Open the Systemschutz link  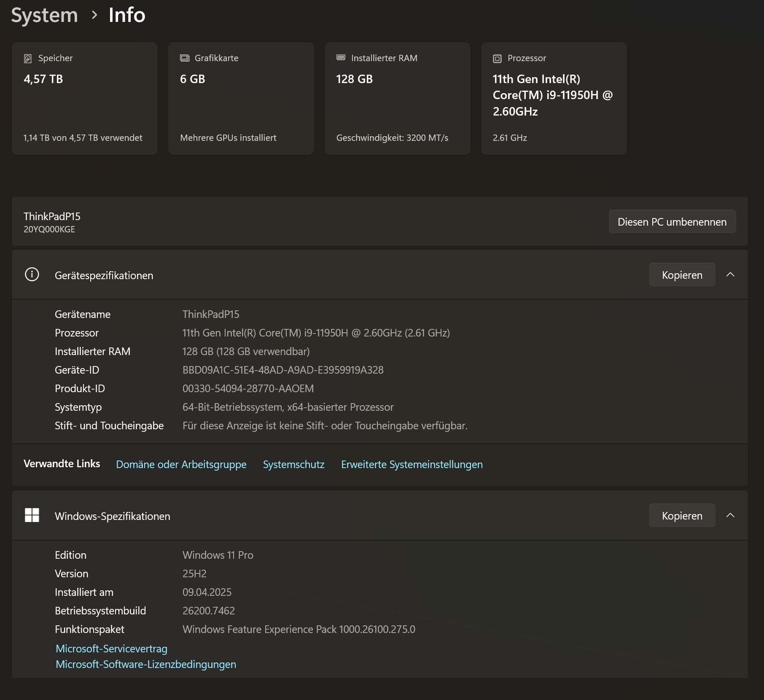(294, 464)
